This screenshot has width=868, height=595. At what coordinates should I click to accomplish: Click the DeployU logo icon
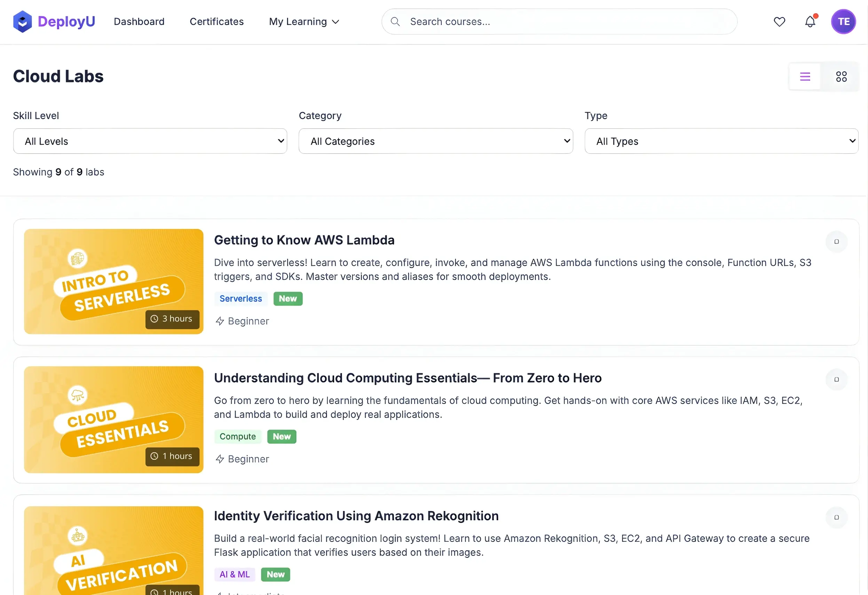point(22,22)
